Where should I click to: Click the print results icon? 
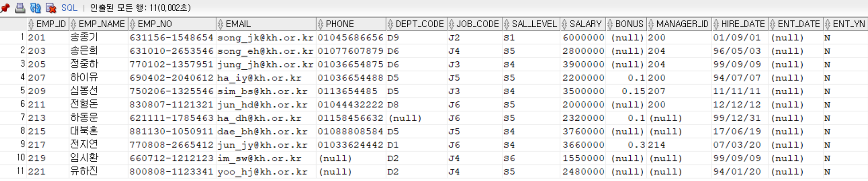pyautogui.click(x=20, y=8)
